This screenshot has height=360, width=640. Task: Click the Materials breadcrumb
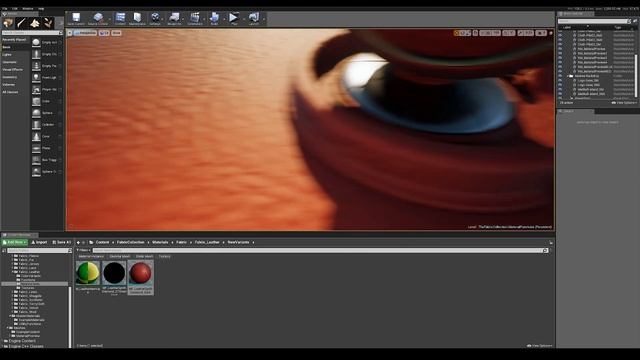(x=160, y=242)
